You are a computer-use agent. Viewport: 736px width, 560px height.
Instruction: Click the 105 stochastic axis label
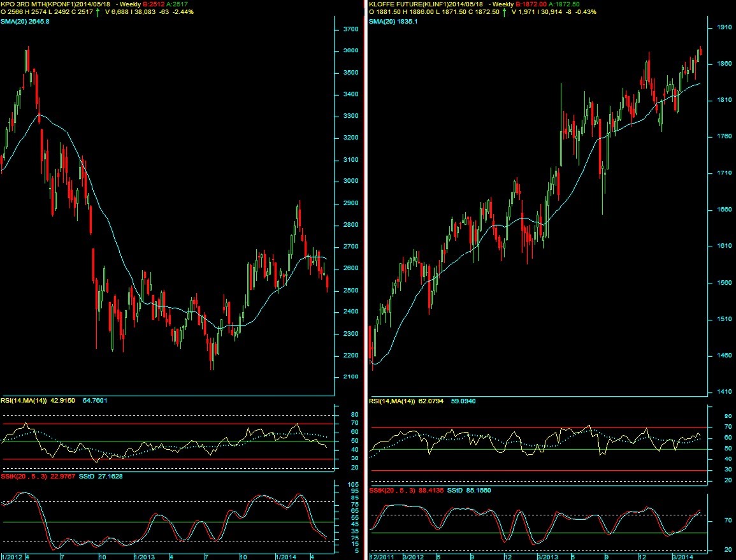pos(354,485)
